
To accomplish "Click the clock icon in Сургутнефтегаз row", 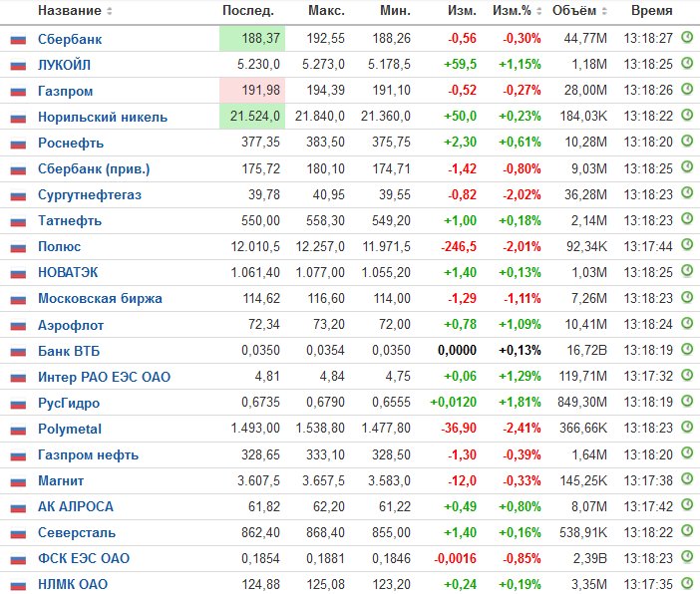I will [x=687, y=192].
